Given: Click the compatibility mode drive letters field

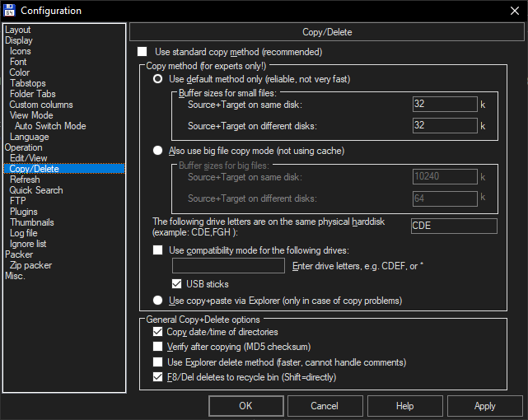Looking at the screenshot, I should pyautogui.click(x=230, y=266).
